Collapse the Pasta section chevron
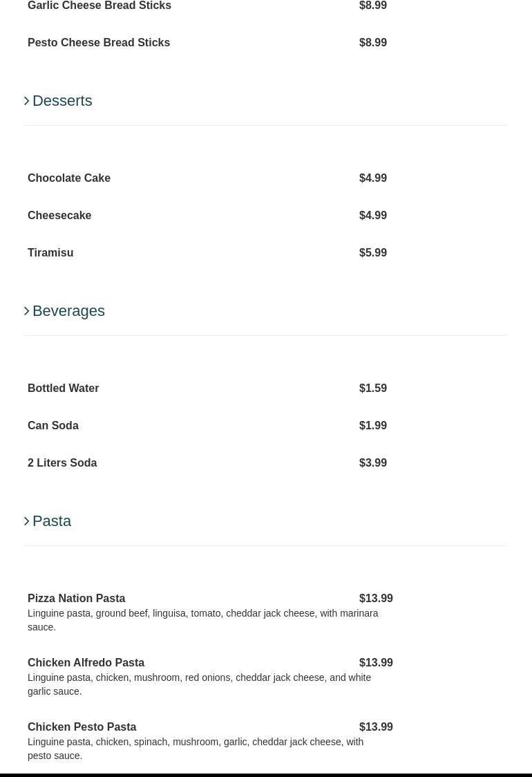Viewport: 532px width, 777px height. pos(27,521)
